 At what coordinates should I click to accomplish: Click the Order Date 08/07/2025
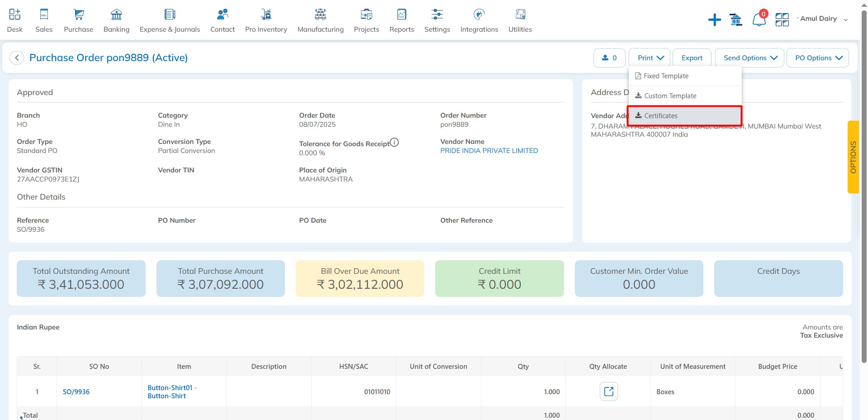(317, 124)
